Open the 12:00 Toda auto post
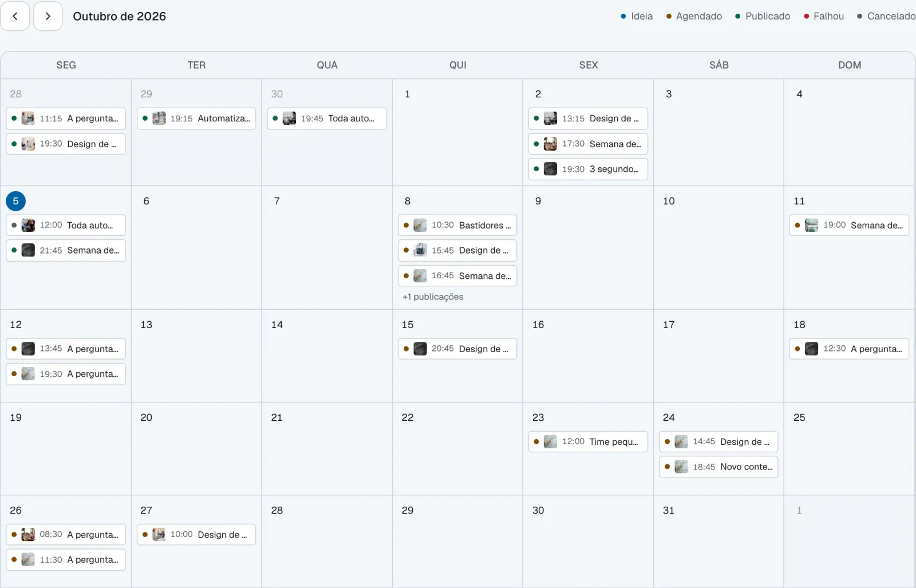Viewport: 916px width, 588px height. (x=66, y=225)
